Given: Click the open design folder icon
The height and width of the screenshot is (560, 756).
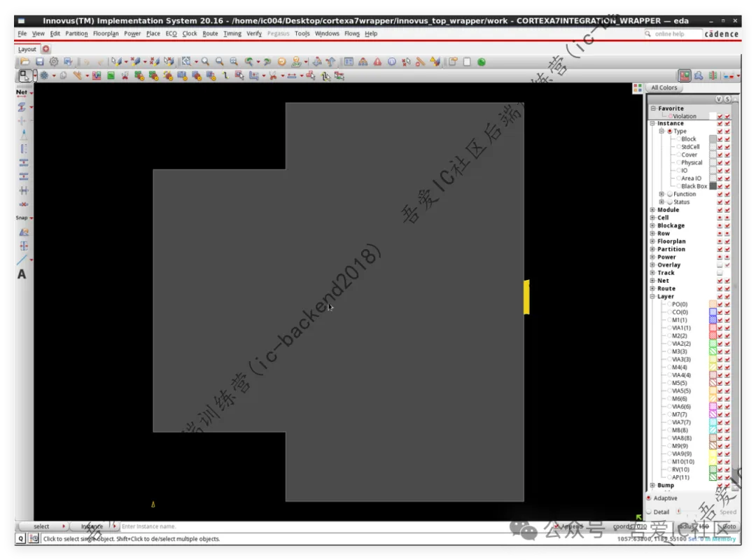Looking at the screenshot, I should click(x=24, y=62).
